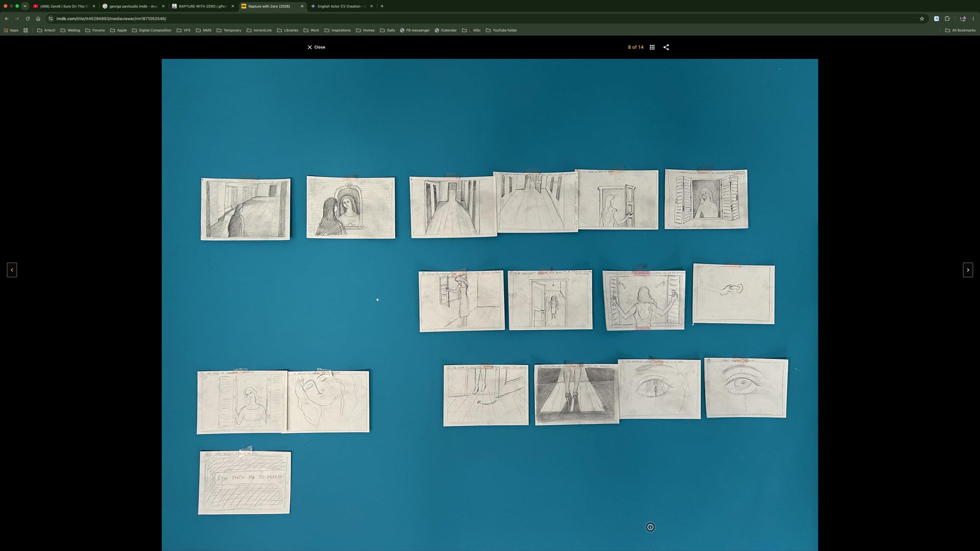Screen dimensions: 980x551
Task: Open the Digital Composition bookmarks folder
Action: click(151, 30)
